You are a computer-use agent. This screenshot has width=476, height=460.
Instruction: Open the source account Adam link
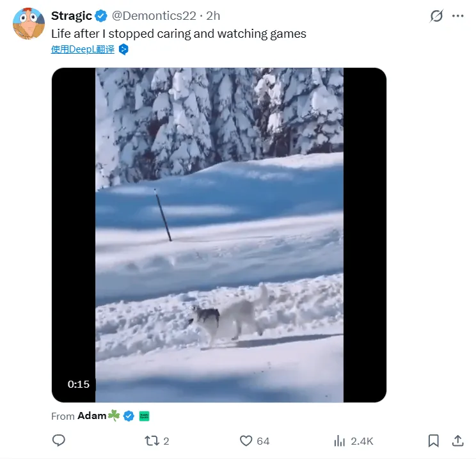point(91,416)
